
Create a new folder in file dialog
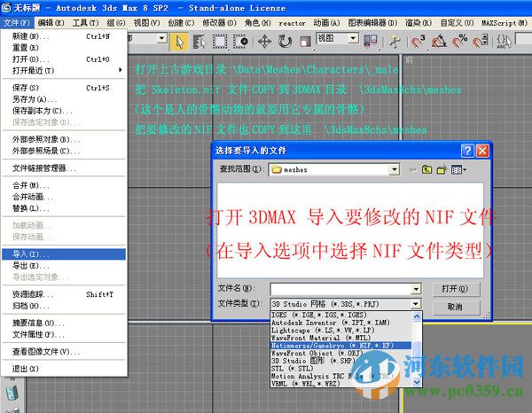(x=442, y=169)
